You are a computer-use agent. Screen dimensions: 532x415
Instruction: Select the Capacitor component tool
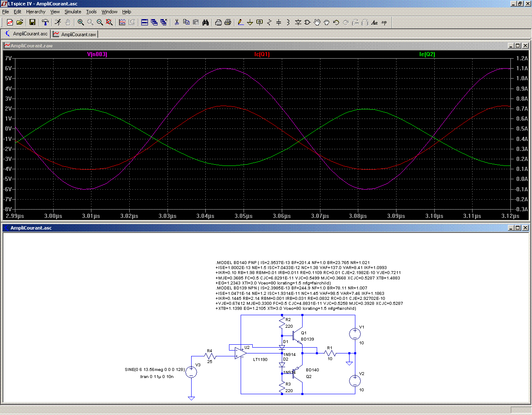tap(279, 22)
